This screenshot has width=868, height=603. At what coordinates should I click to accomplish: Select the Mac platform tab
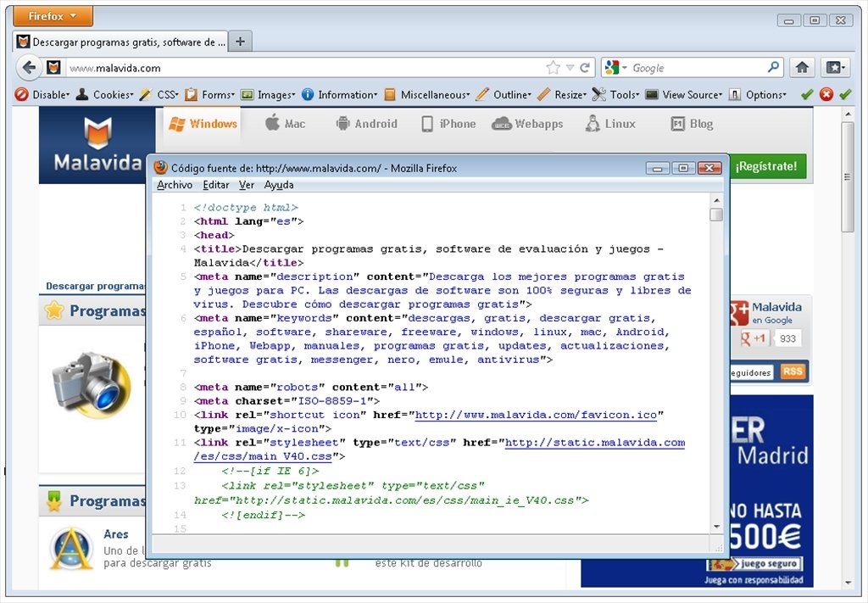point(285,124)
